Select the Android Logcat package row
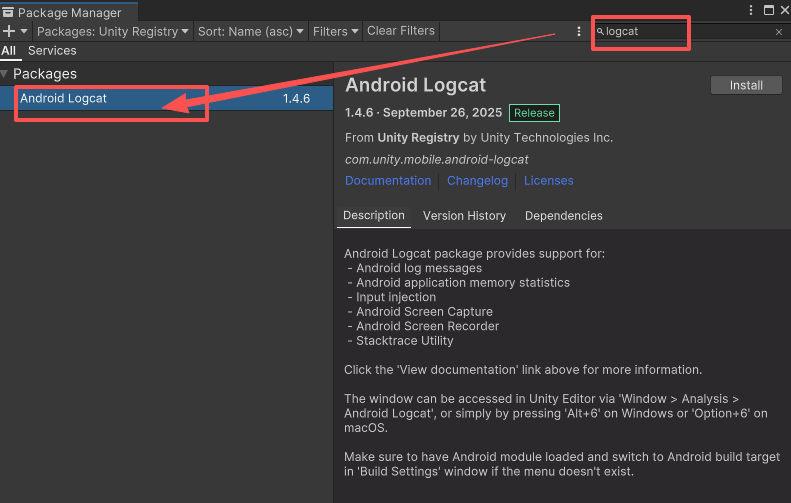 coord(166,98)
